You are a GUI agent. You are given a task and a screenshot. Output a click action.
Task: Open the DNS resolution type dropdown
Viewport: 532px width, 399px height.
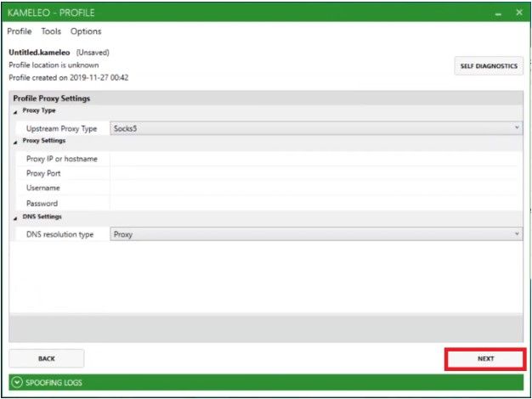click(316, 234)
